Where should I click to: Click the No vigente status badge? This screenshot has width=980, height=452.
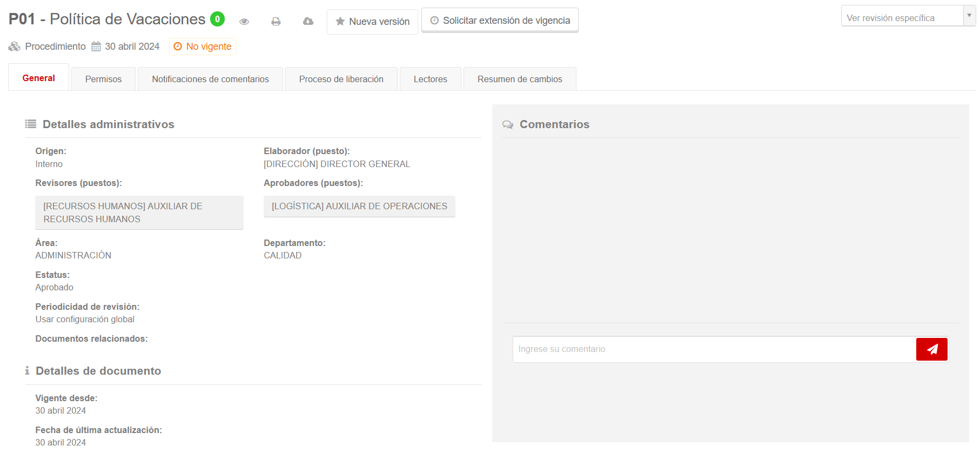[x=203, y=46]
